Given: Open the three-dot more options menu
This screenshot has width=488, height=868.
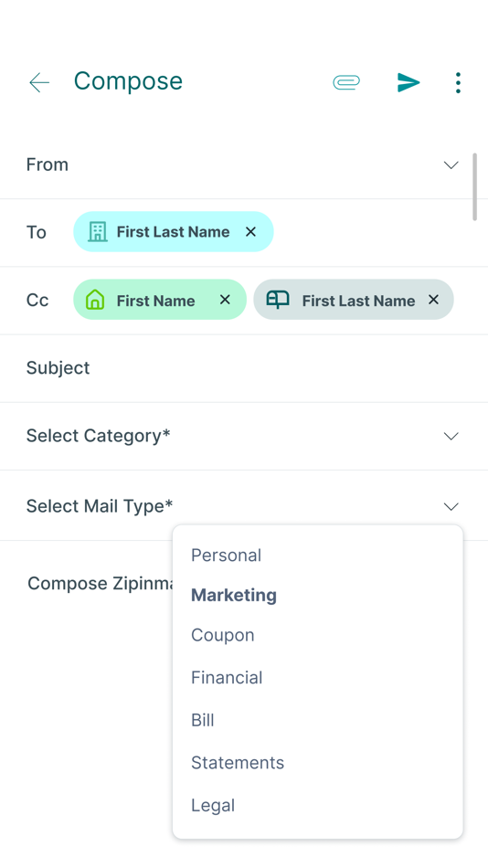Looking at the screenshot, I should point(458,82).
